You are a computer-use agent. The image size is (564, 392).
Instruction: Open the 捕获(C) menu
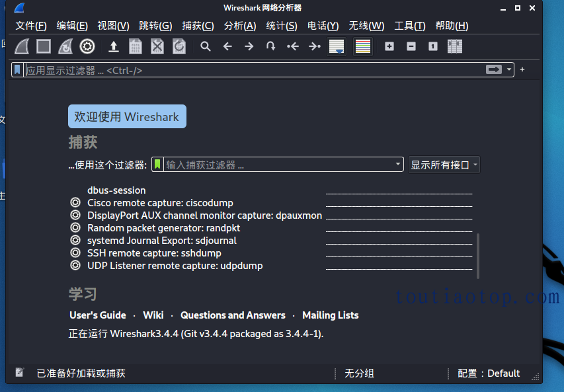pyautogui.click(x=198, y=26)
